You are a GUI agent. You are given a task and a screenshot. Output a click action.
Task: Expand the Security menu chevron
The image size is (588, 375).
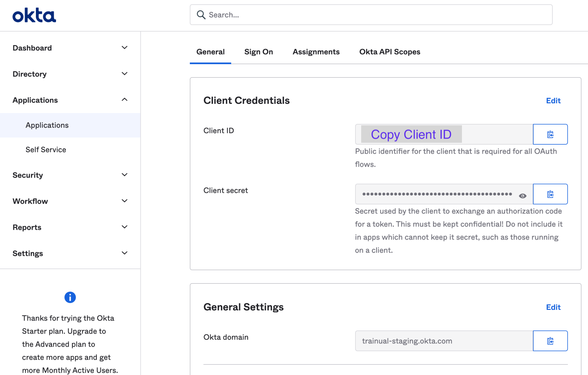tap(125, 175)
